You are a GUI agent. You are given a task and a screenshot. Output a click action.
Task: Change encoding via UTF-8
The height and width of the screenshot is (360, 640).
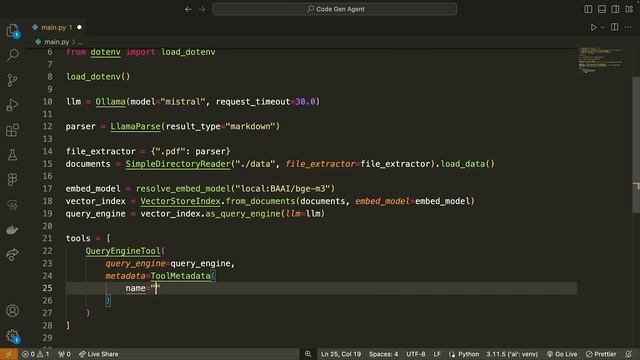pos(416,354)
